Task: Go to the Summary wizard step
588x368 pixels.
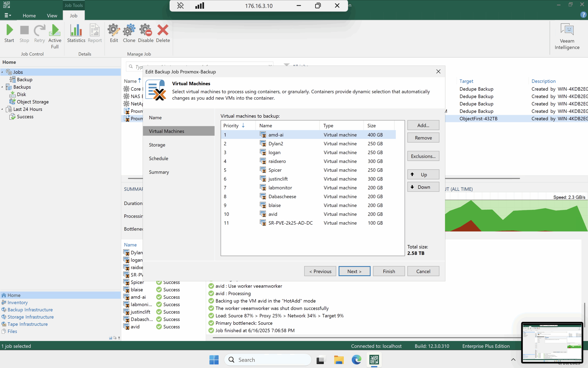Action: click(x=179, y=172)
